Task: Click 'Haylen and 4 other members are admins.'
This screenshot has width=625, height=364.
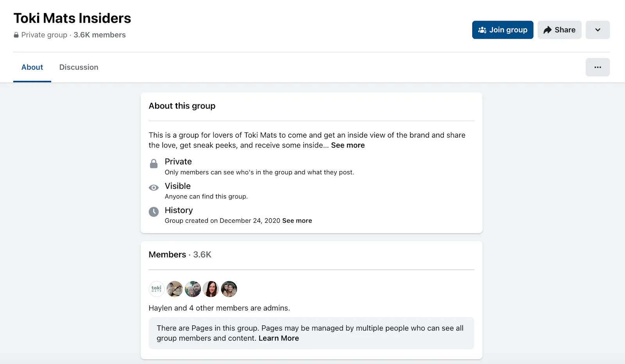Action: (219, 308)
